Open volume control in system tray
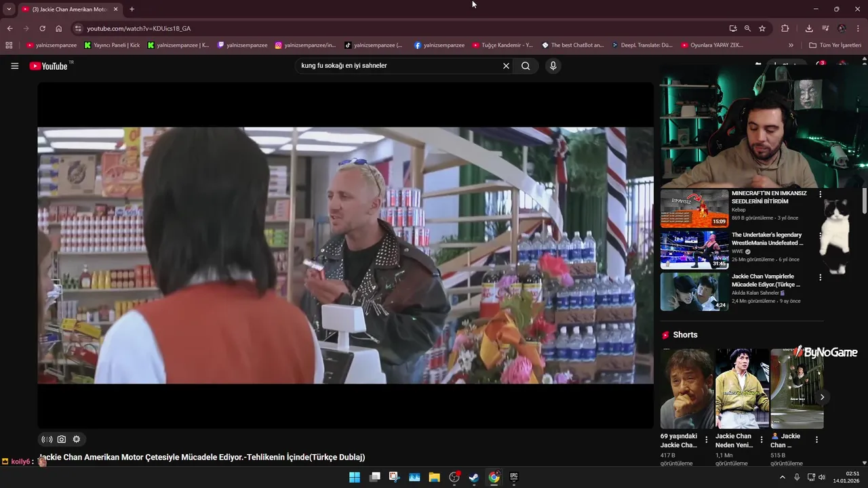868x488 pixels. tap(822, 477)
